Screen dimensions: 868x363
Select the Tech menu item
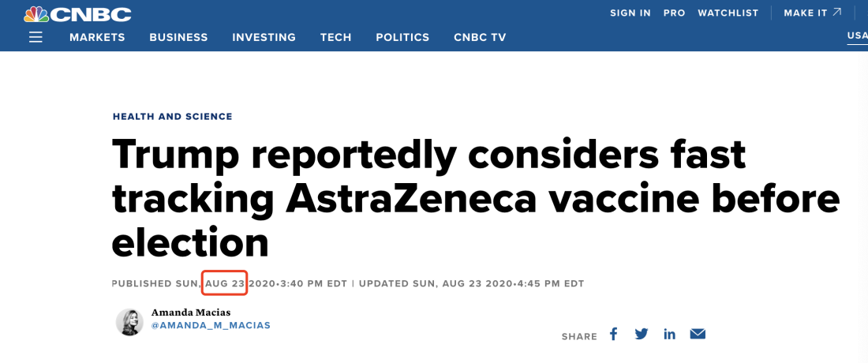point(335,37)
